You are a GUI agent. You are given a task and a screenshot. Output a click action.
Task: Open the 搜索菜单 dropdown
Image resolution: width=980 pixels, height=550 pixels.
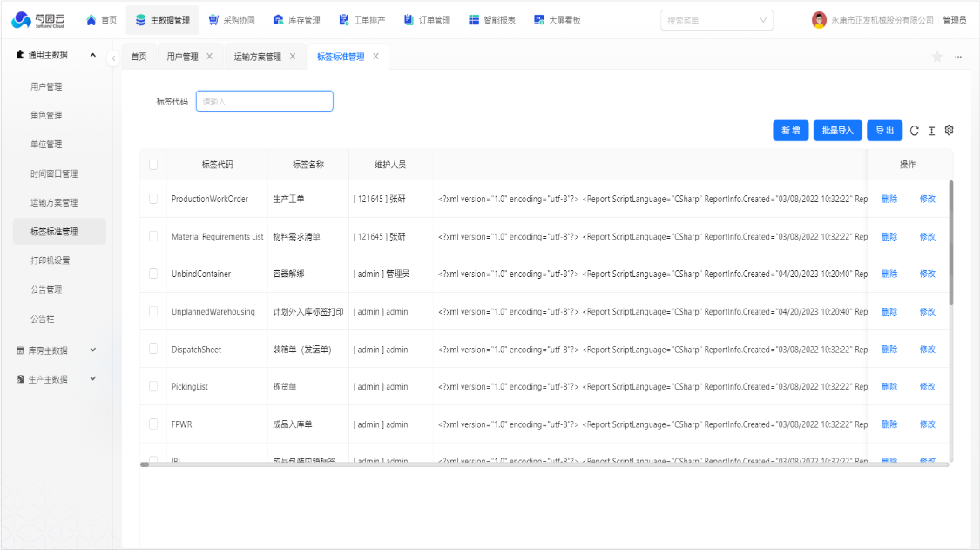716,20
